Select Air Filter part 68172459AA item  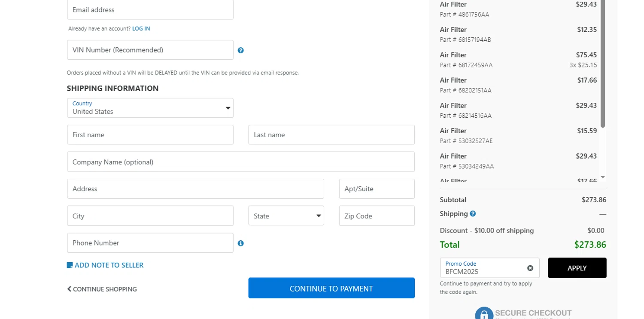[518, 60]
